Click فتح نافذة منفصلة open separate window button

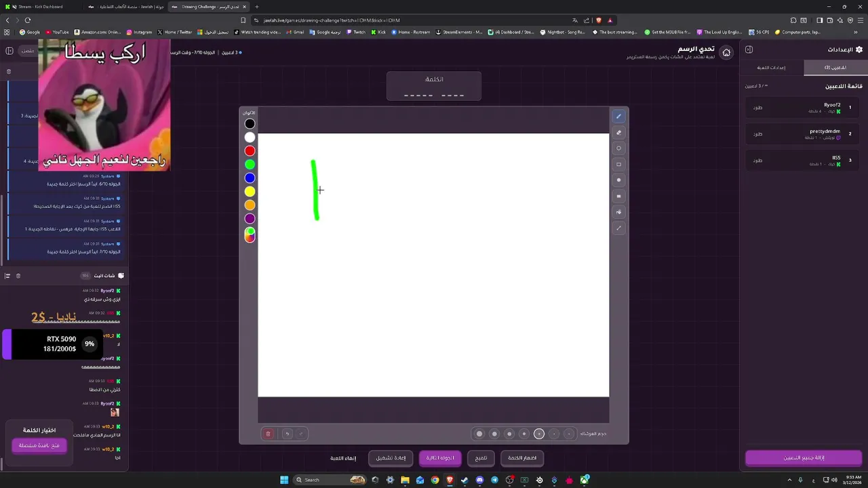[39, 445]
